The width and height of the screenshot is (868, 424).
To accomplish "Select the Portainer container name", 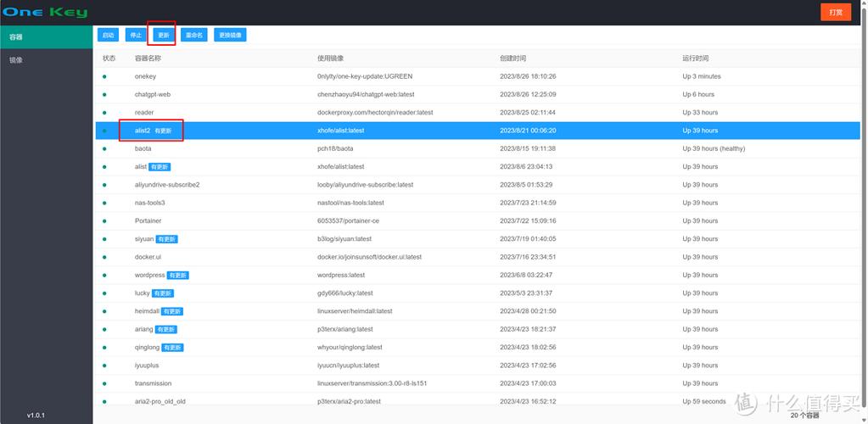I will (x=148, y=220).
